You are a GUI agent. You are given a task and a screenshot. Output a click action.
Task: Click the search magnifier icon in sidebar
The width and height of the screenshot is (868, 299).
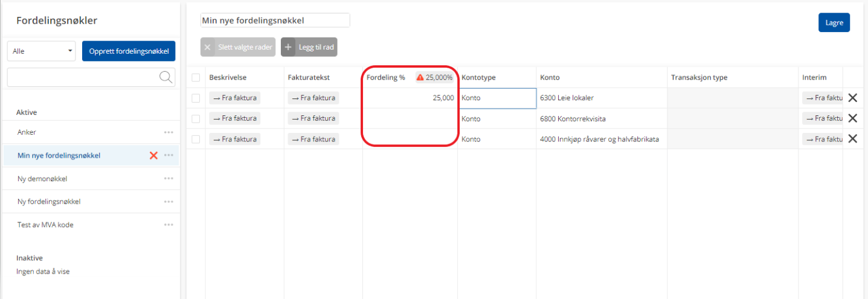pyautogui.click(x=165, y=77)
